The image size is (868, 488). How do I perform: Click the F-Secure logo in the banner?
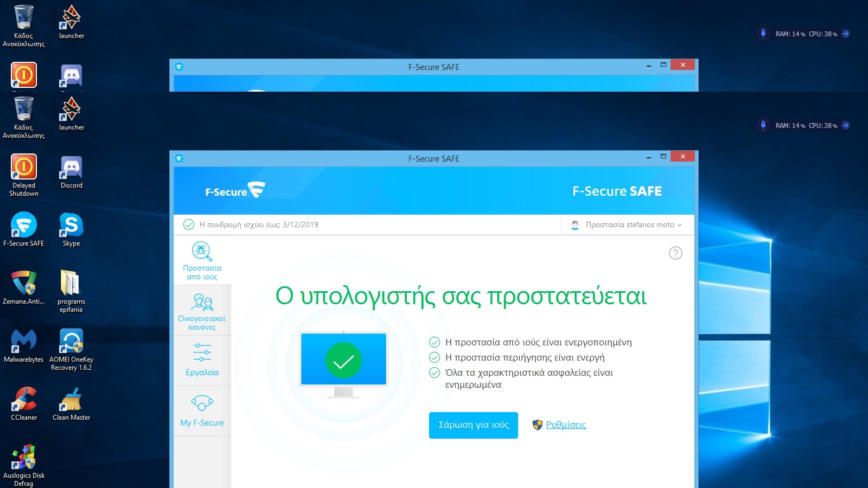click(x=235, y=191)
